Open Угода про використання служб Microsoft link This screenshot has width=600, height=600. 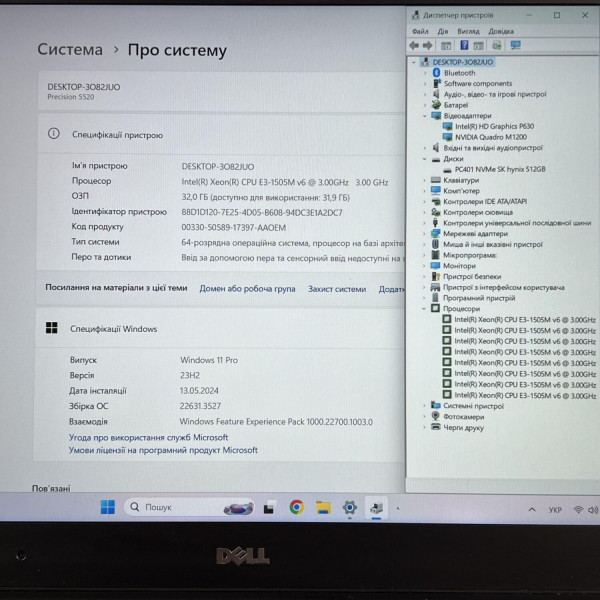point(148,437)
